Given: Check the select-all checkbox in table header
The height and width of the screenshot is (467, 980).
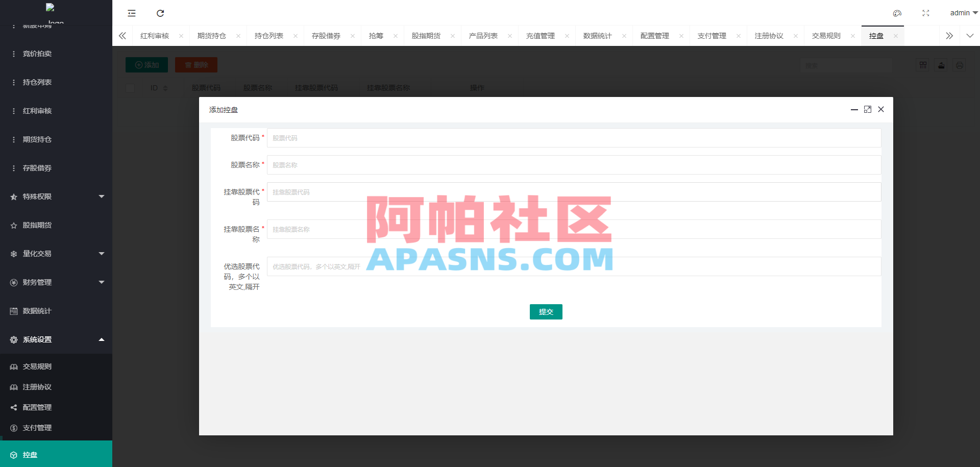Looking at the screenshot, I should (x=130, y=88).
